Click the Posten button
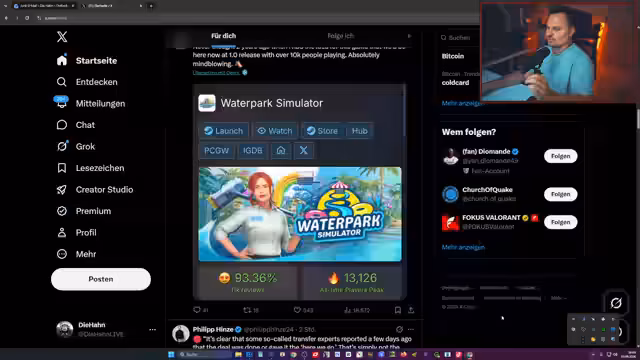The width and height of the screenshot is (640, 360). click(101, 279)
